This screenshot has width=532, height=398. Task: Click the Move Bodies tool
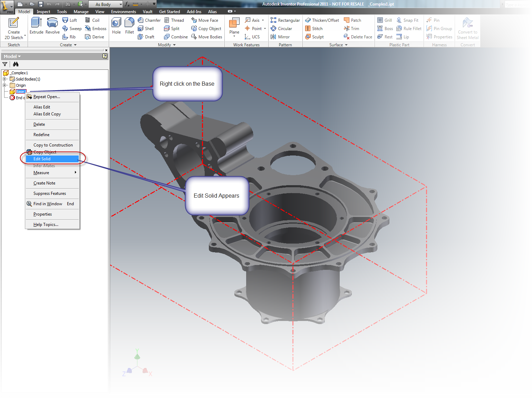[x=207, y=37]
